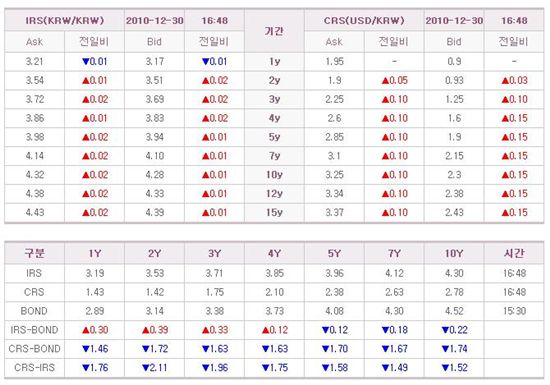Click the blue down arrow 0.01 beside 3.21
Viewport: 550px width, 385px height.
point(94,62)
